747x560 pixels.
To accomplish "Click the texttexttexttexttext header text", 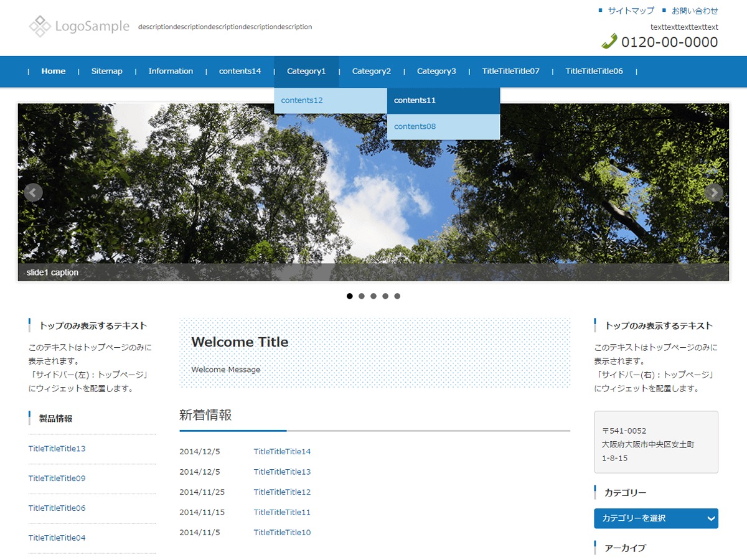I will tap(684, 27).
